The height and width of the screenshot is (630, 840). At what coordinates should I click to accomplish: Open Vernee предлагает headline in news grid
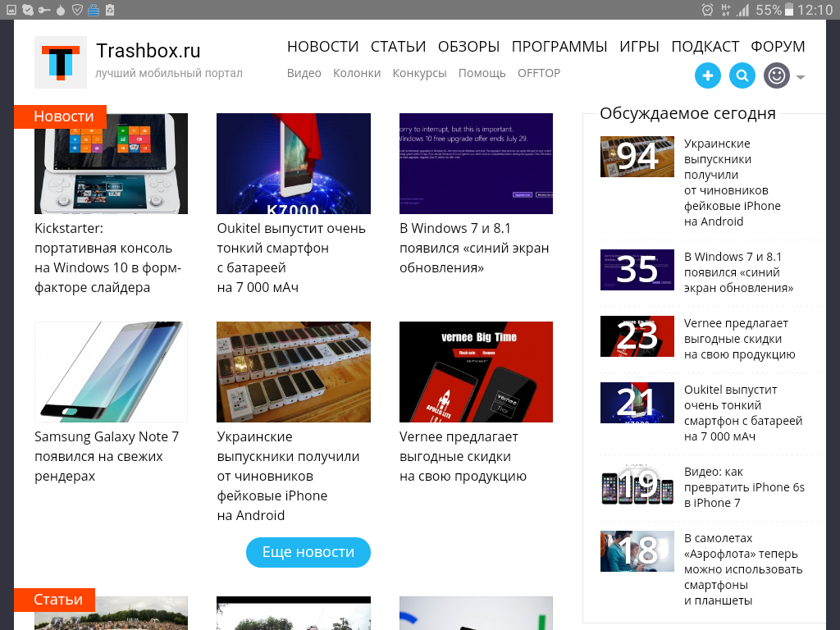coord(463,456)
